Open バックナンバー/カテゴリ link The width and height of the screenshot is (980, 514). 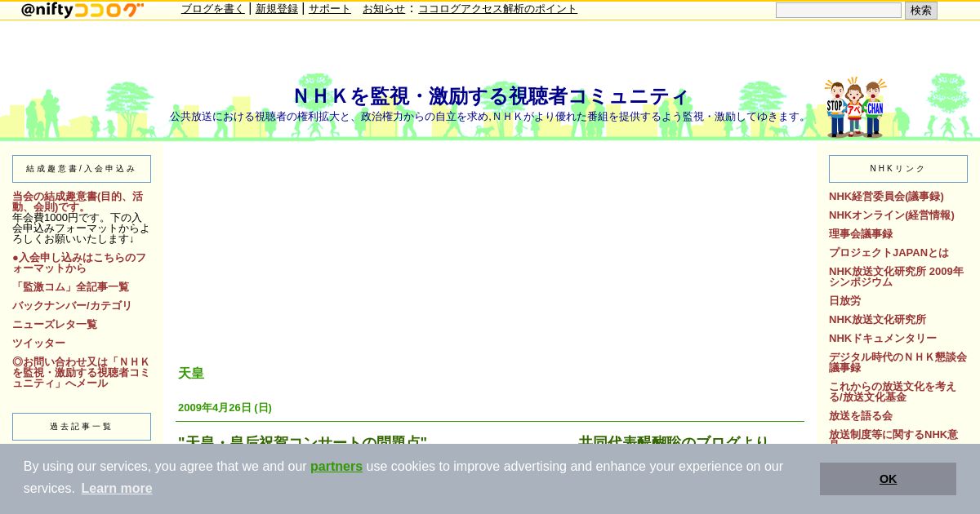72,306
